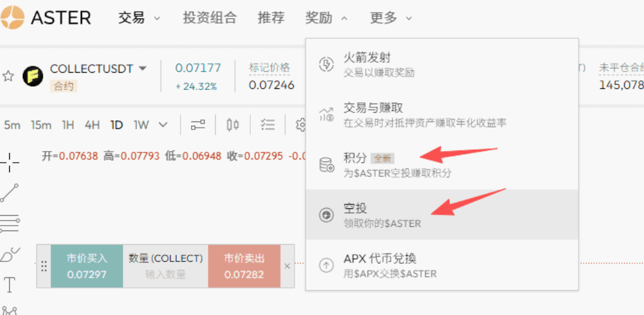
Task: Open the chart indicators settings icon
Action: point(198,125)
